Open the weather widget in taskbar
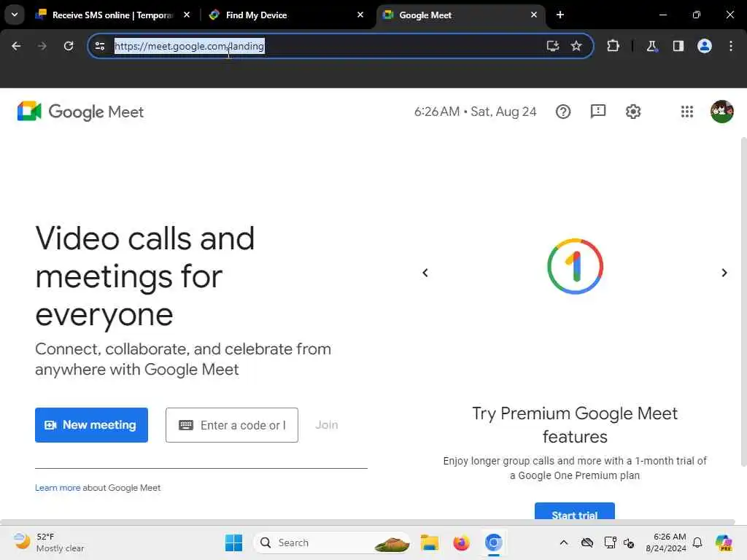This screenshot has height=560, width=747. (49, 542)
